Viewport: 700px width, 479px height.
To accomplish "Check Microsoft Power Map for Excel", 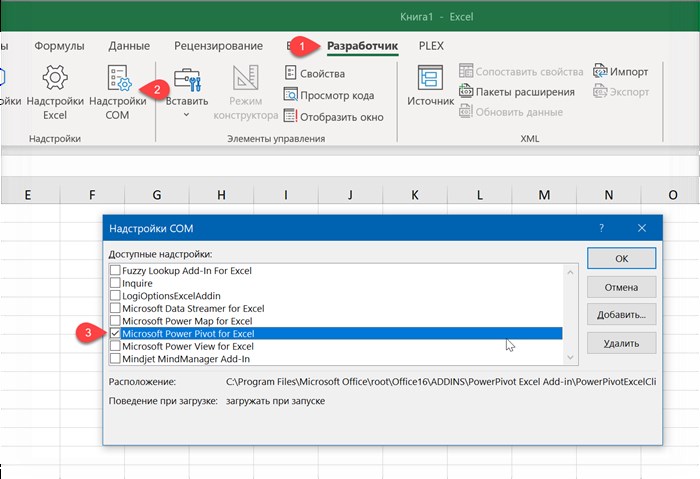I will (115, 321).
